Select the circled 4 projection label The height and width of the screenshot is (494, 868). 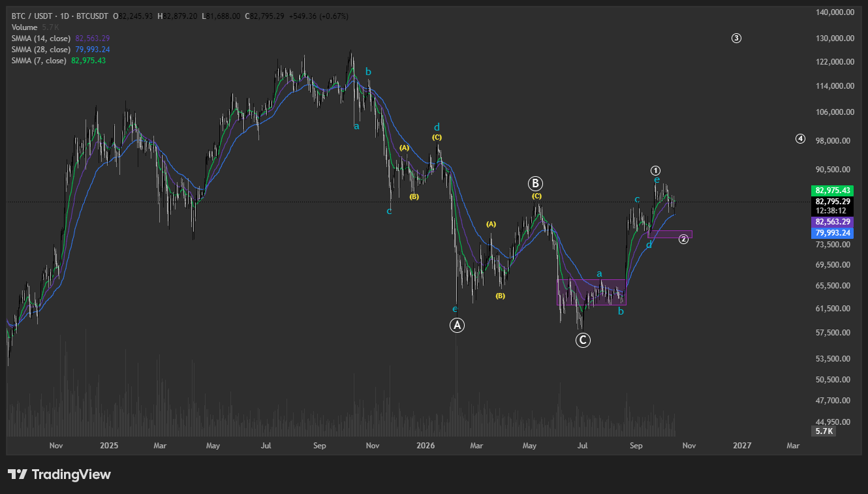[800, 138]
